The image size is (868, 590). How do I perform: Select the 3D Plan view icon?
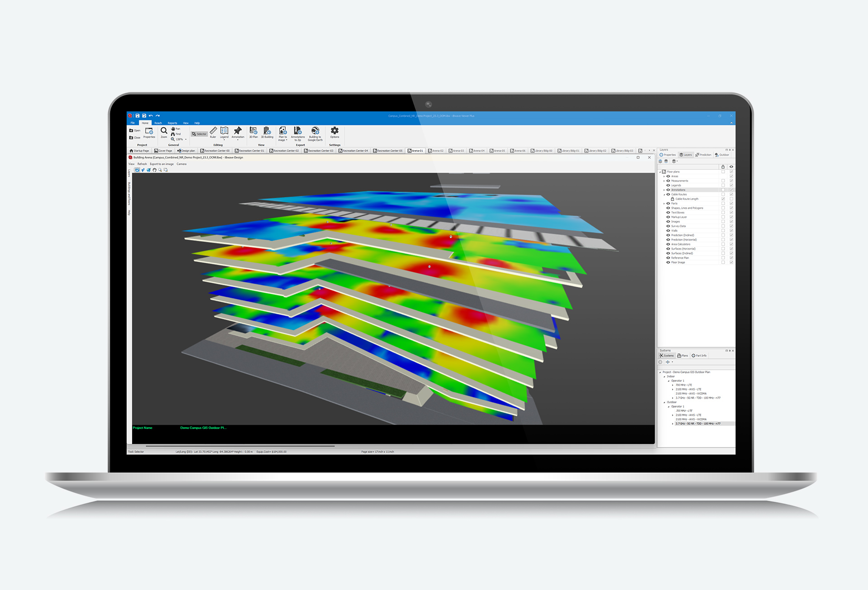point(254,133)
